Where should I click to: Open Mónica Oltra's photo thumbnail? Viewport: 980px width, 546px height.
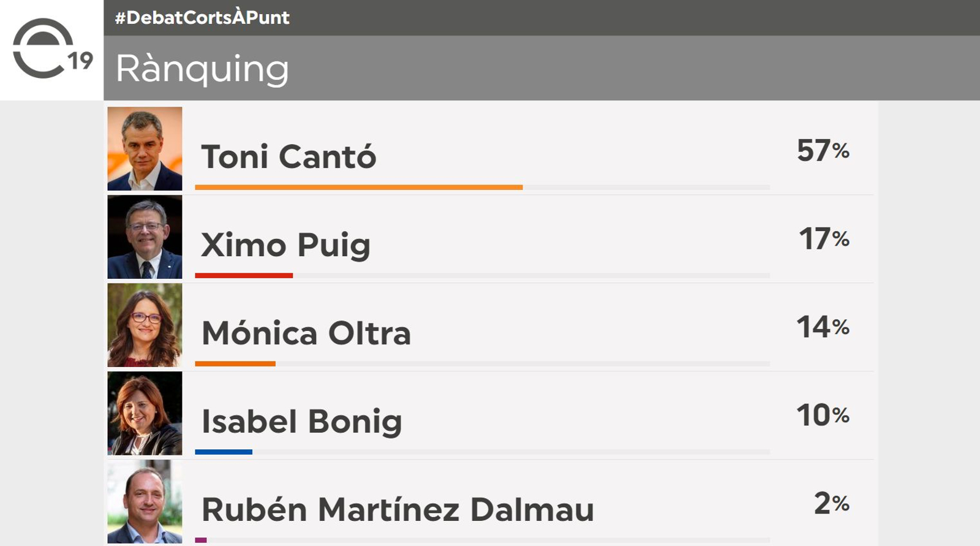click(145, 325)
